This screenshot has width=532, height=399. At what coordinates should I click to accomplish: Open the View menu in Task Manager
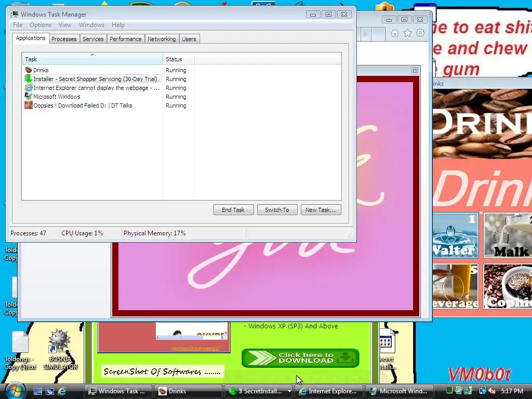pyautogui.click(x=65, y=25)
